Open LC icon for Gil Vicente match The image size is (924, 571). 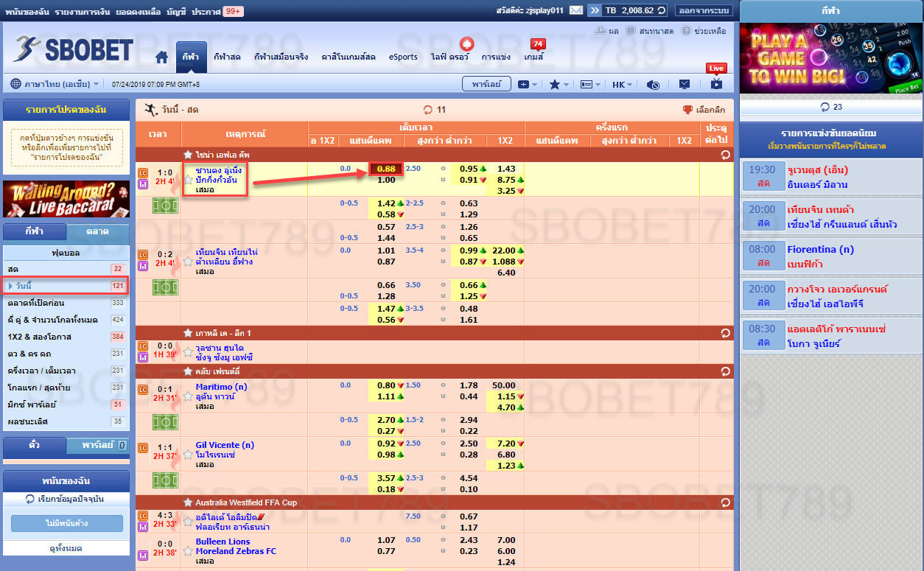point(143,448)
